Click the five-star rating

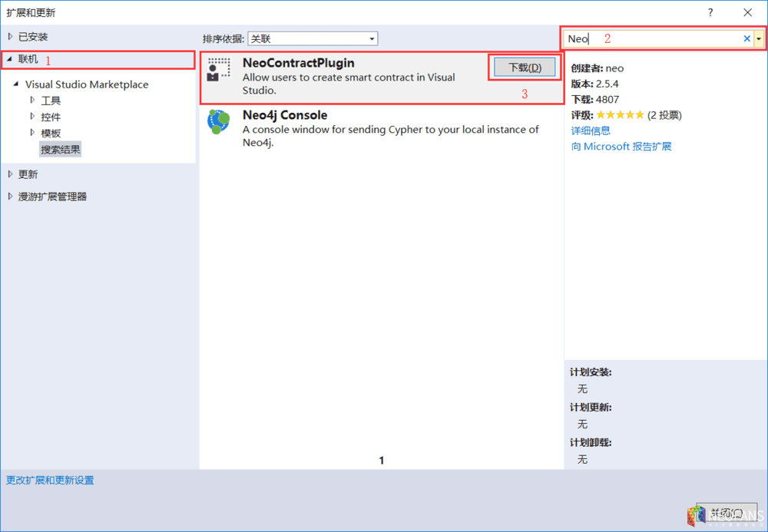tap(620, 115)
